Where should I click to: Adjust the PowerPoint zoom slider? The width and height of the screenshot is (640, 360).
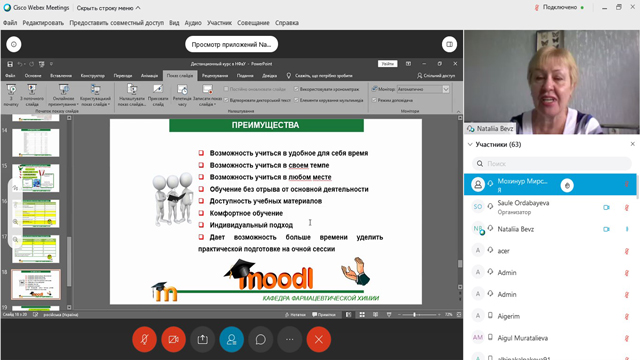coord(414,315)
